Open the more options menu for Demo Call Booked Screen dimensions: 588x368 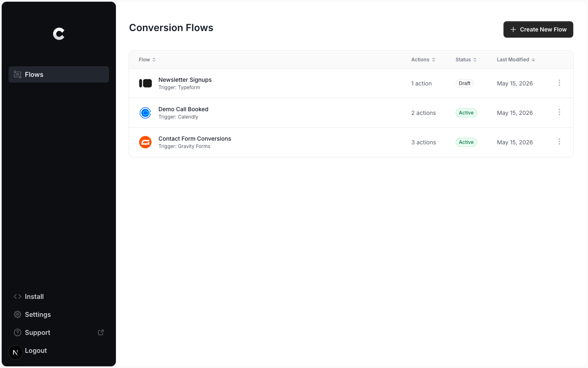pyautogui.click(x=559, y=112)
